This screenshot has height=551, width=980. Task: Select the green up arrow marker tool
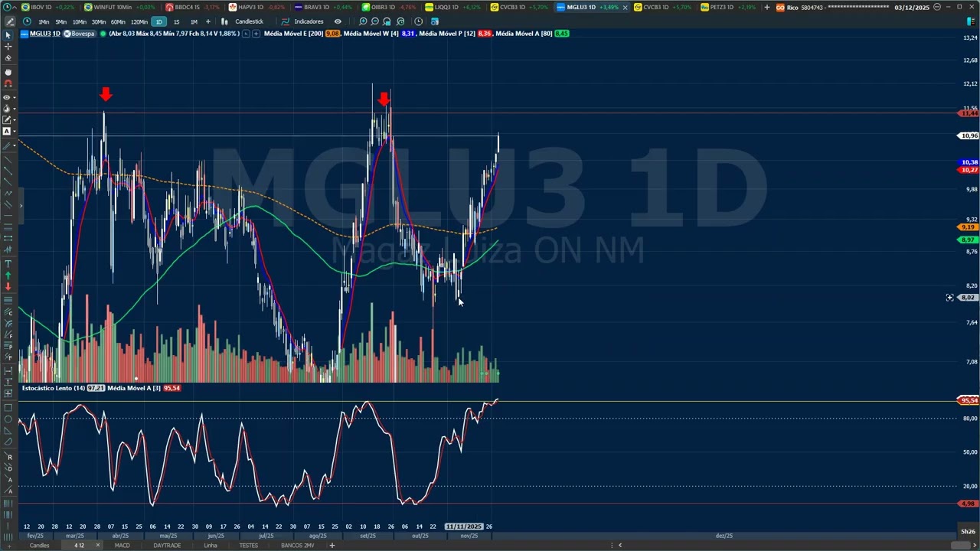coord(8,275)
